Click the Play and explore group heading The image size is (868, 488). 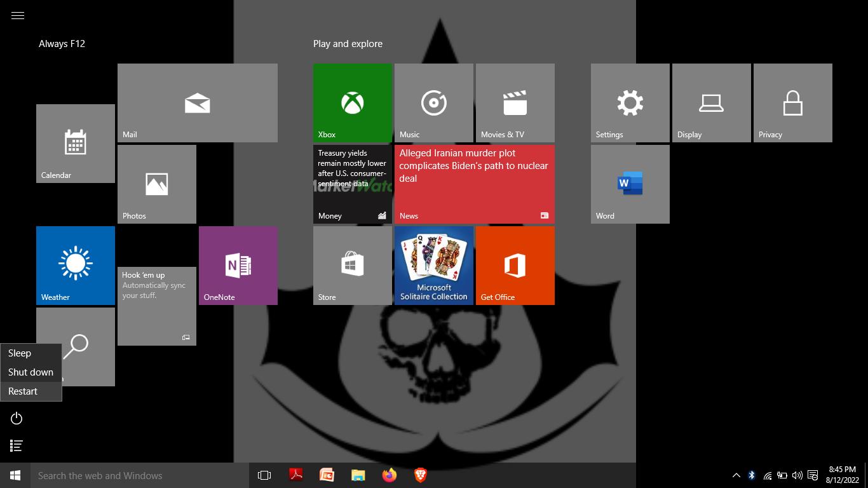pos(348,44)
